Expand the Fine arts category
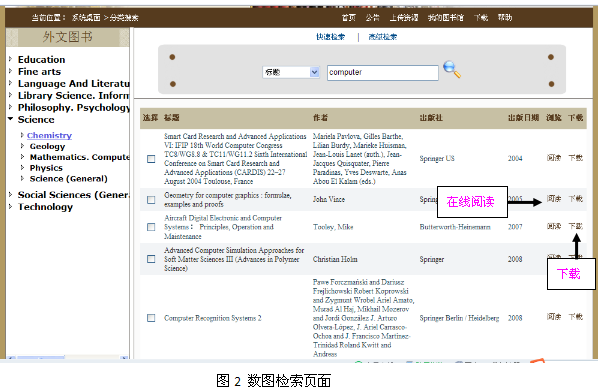601x391 pixels. [11, 71]
